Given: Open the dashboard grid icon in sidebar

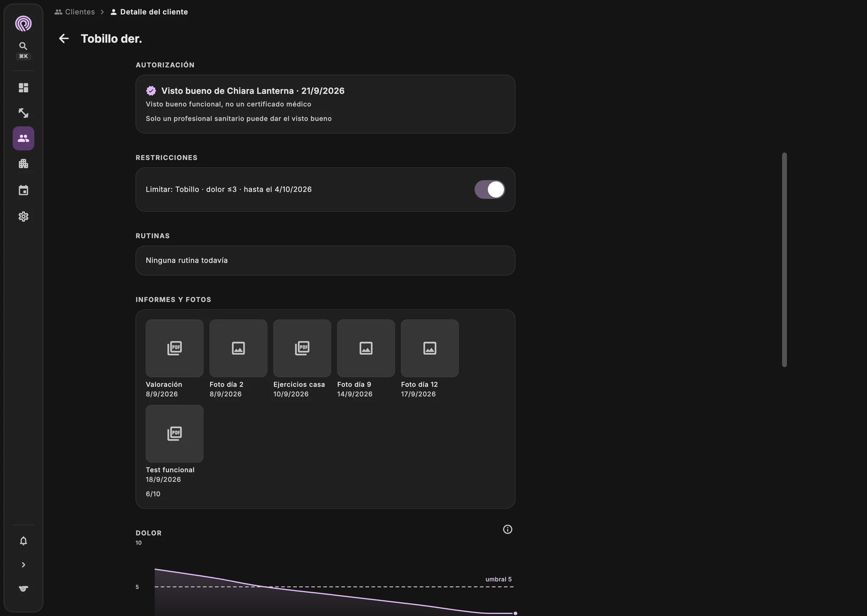Looking at the screenshot, I should [23, 88].
